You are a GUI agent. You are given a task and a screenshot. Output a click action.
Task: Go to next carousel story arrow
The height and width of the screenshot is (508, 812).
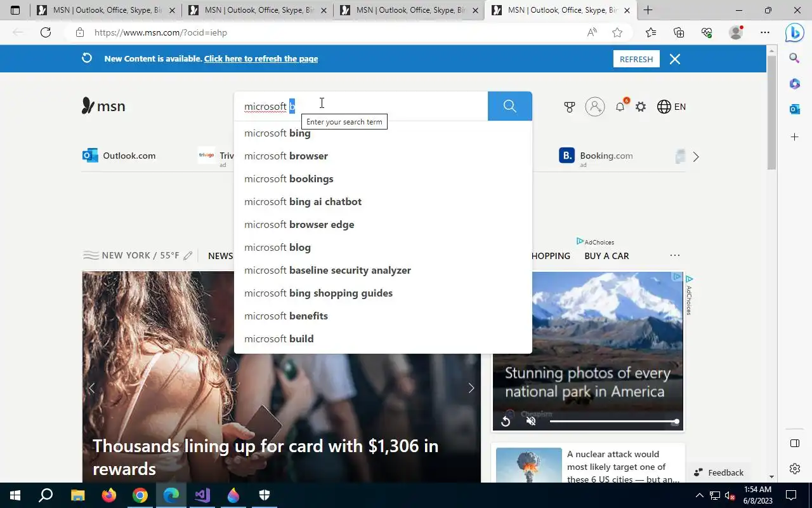471,388
